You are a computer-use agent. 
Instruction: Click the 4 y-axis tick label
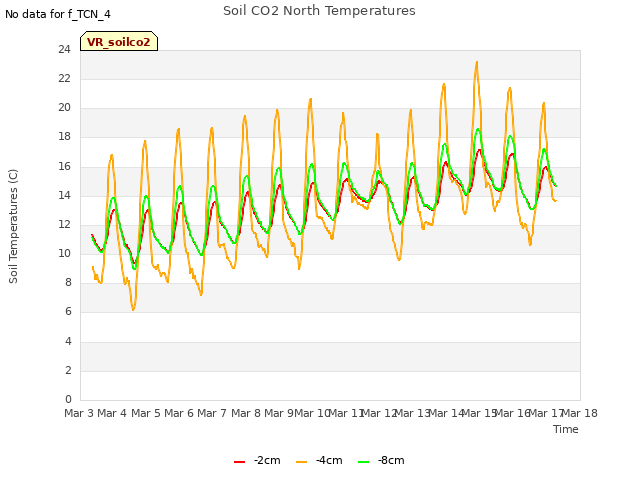[68, 341]
